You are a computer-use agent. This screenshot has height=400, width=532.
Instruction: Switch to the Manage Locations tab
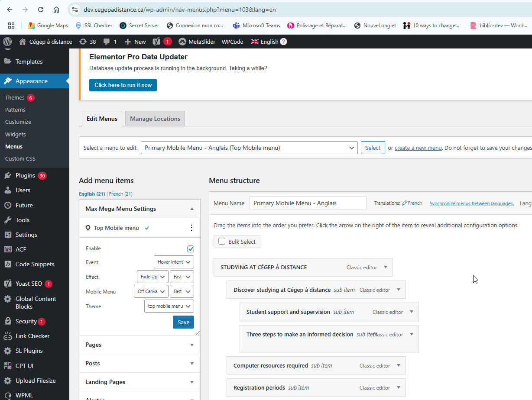click(155, 119)
